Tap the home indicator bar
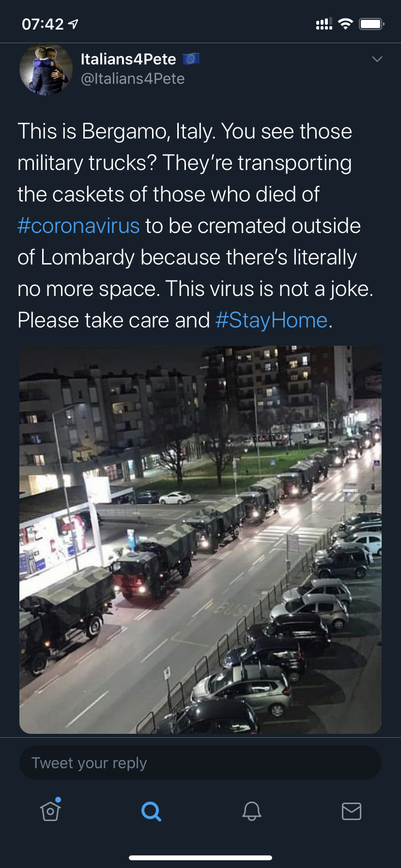401x868 pixels. coord(200,857)
